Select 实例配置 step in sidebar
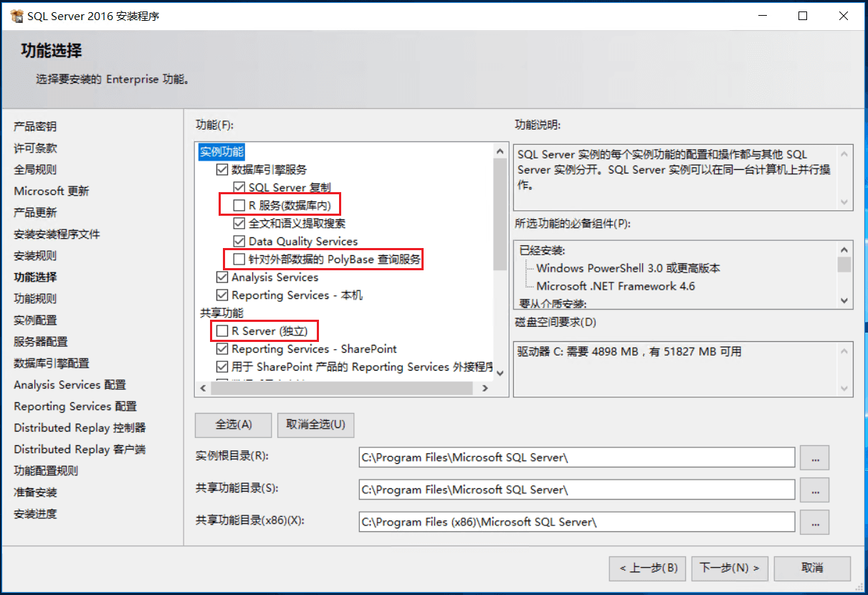Screen dimensions: 868x595 (35, 320)
